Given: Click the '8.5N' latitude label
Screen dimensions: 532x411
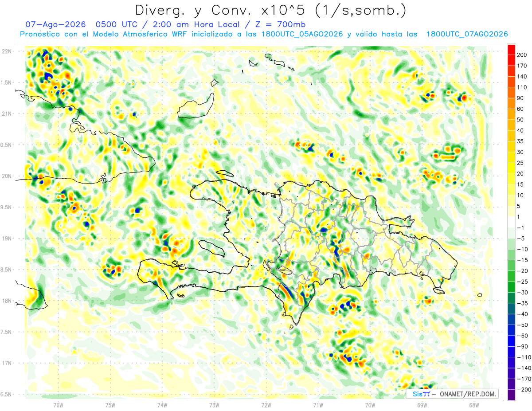Looking at the screenshot, I should pyautogui.click(x=7, y=270).
